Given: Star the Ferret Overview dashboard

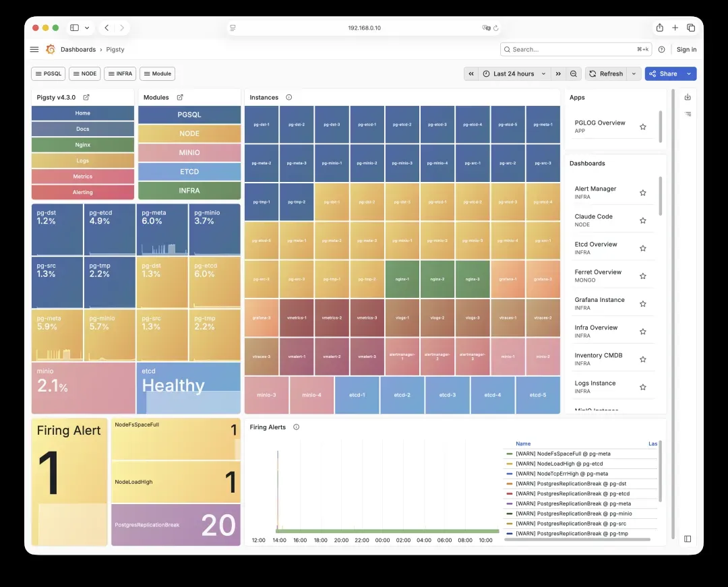Looking at the screenshot, I should pyautogui.click(x=643, y=276).
